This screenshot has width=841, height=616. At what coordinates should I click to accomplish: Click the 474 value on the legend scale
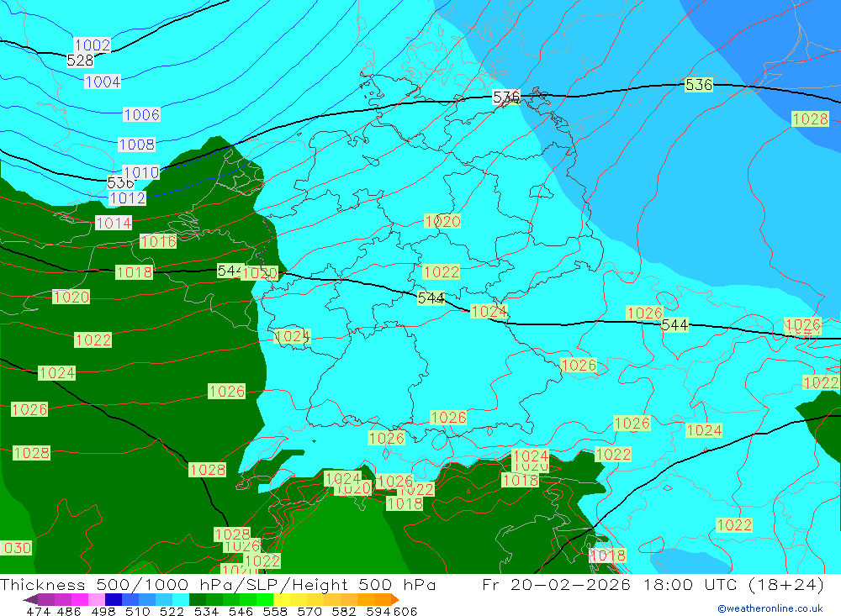click(x=39, y=611)
